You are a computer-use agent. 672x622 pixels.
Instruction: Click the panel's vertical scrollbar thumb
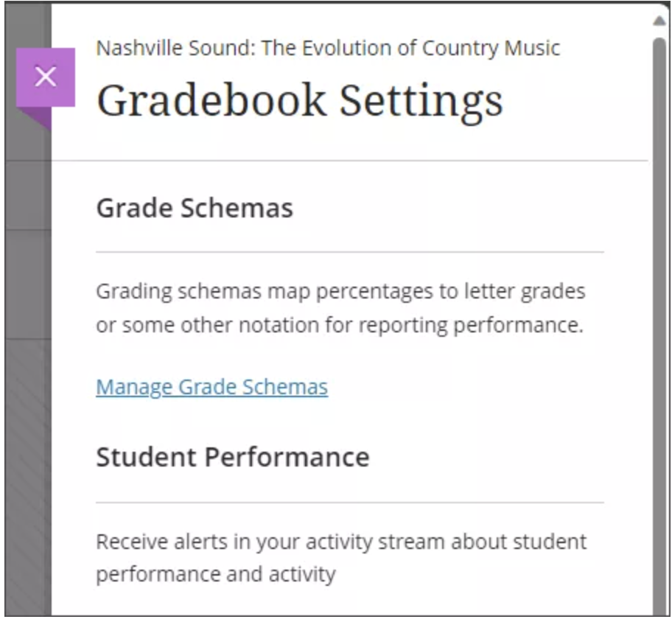pos(659,295)
